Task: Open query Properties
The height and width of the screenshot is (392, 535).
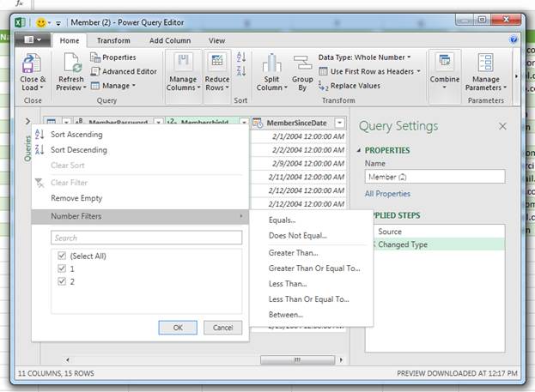Action: (x=113, y=57)
